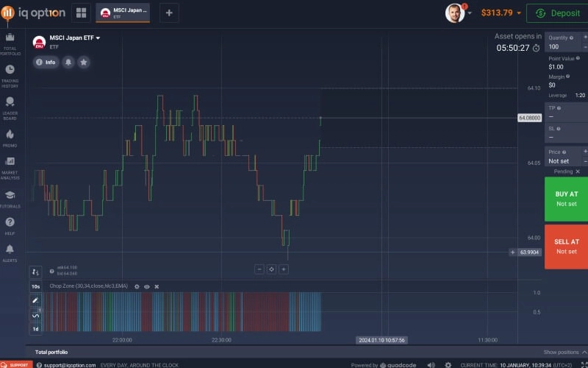Zoom in chart with plus button
Viewport: 588px width, 368px height.
tap(284, 269)
